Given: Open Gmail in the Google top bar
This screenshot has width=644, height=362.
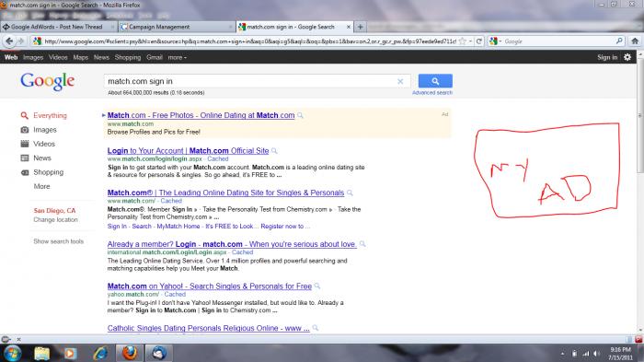Looking at the screenshot, I should pos(155,58).
